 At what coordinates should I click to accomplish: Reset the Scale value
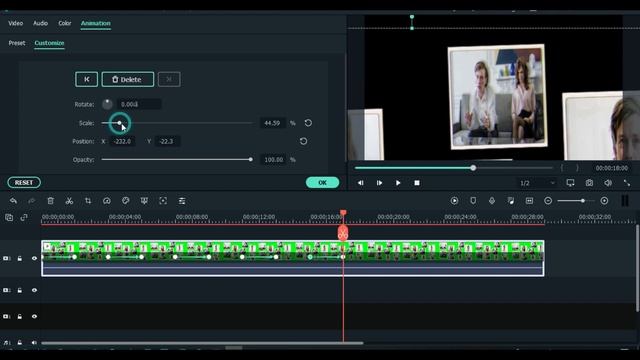308,123
